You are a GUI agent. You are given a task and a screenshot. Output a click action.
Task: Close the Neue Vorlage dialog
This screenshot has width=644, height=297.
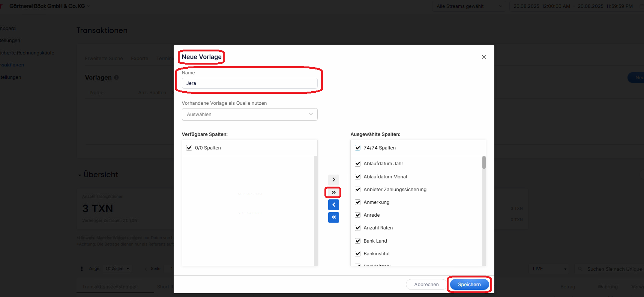[484, 57]
